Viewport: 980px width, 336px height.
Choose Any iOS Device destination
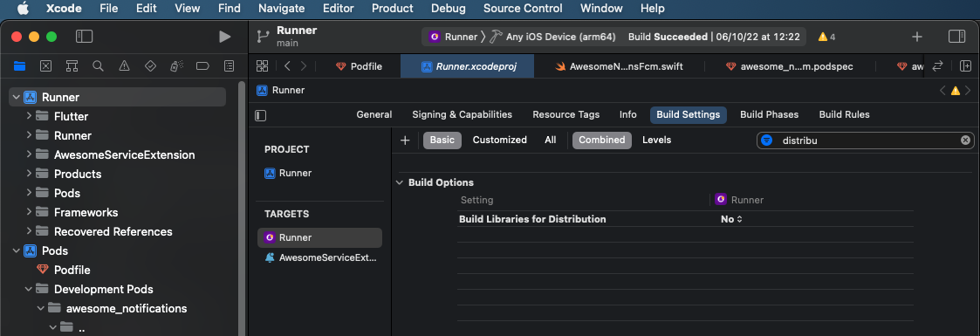point(552,37)
